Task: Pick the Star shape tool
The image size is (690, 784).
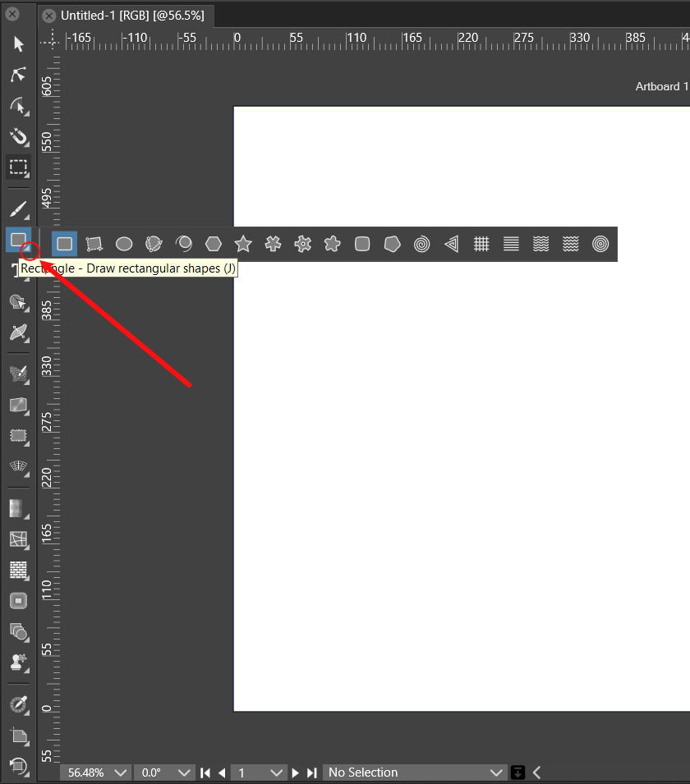Action: point(243,244)
